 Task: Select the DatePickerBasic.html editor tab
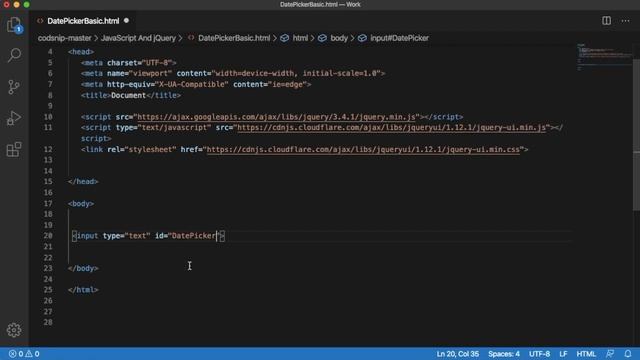(83, 21)
